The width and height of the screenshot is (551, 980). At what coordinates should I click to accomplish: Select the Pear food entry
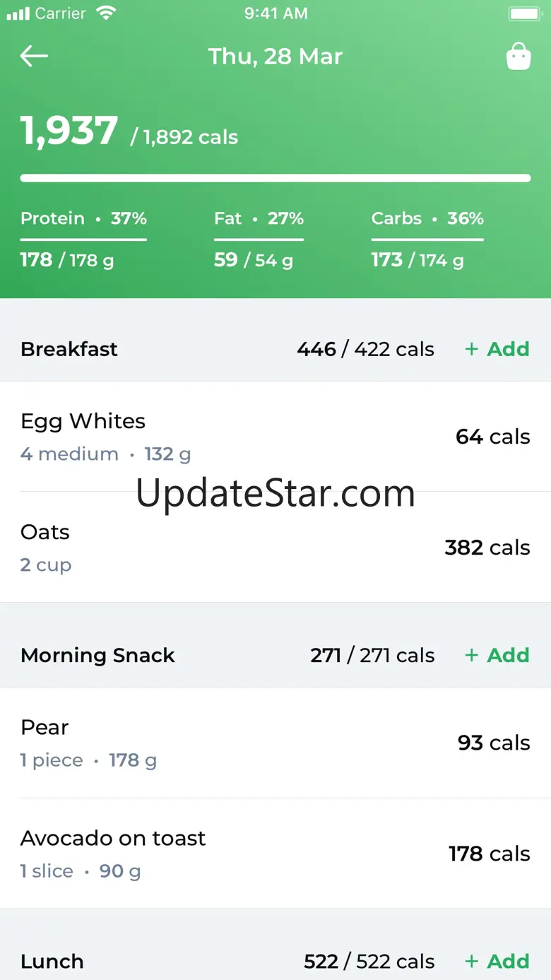tap(275, 743)
